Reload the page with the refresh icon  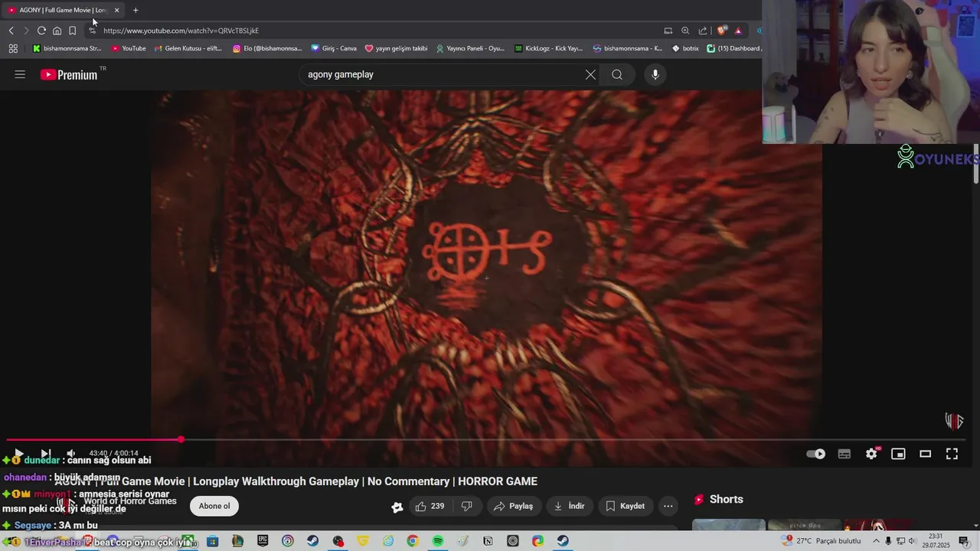click(x=41, y=31)
